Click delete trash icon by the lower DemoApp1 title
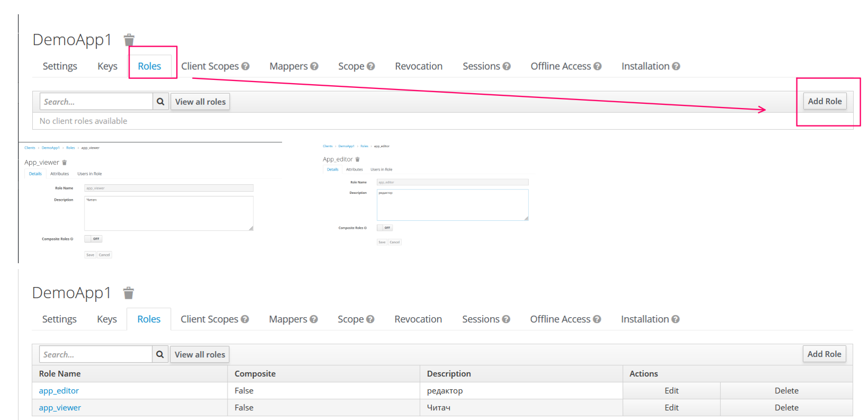Screen dimensions: 868x420 point(129,293)
